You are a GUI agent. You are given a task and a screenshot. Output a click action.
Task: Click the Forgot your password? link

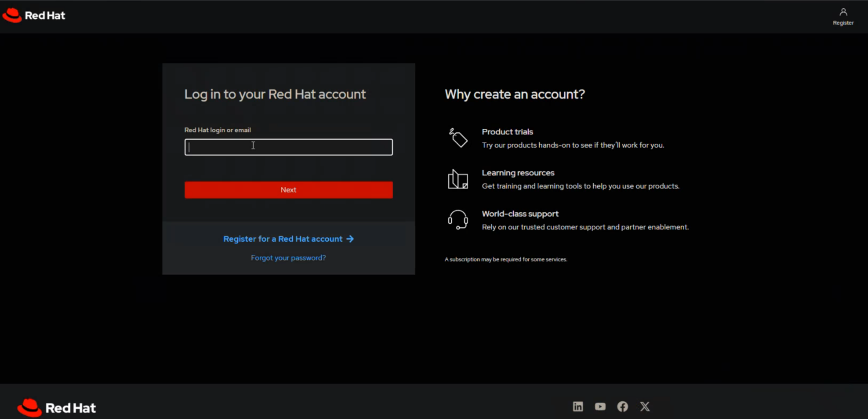click(288, 258)
